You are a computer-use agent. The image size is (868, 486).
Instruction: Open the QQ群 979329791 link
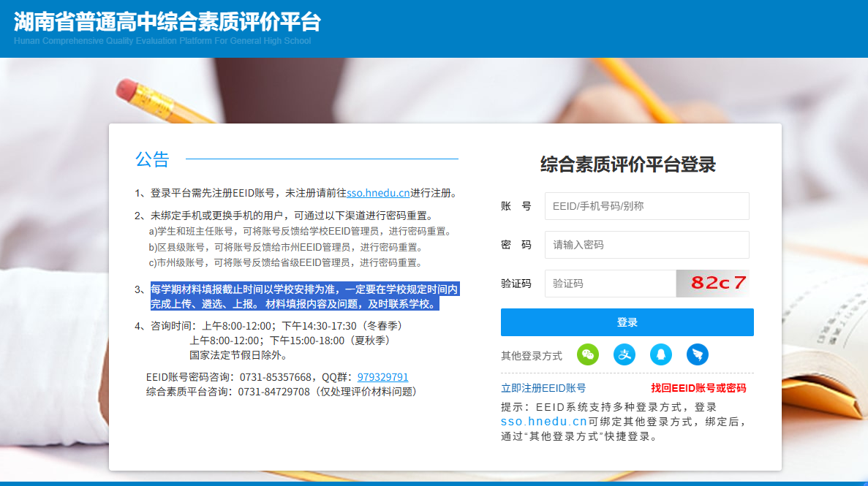click(x=382, y=377)
